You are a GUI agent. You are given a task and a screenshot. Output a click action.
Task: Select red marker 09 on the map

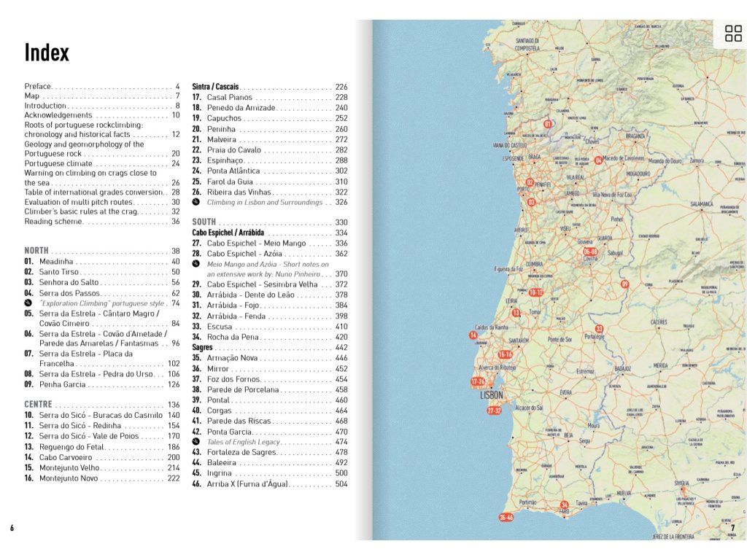click(x=624, y=284)
